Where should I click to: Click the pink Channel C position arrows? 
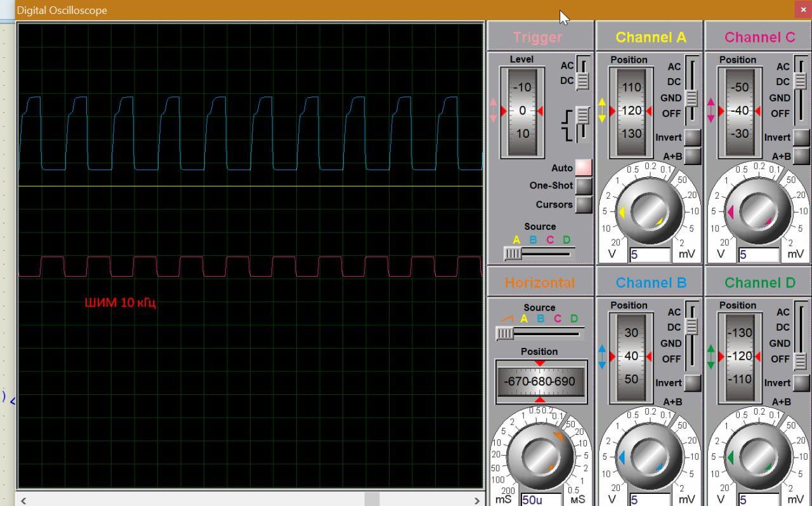[x=711, y=110]
